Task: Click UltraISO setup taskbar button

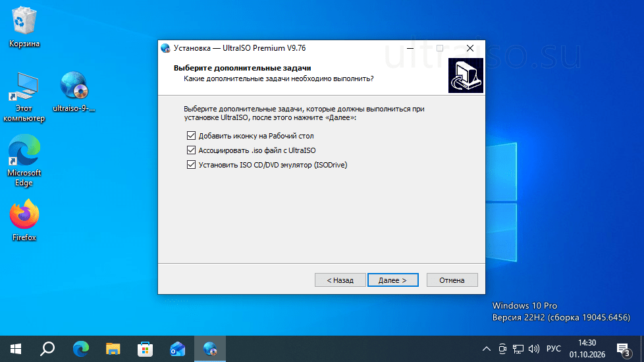Action: 210,349
